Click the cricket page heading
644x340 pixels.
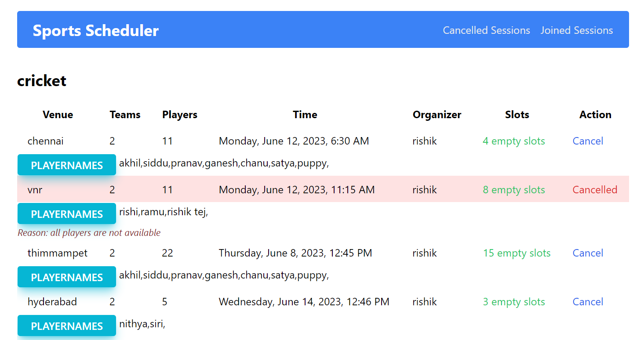(x=42, y=81)
